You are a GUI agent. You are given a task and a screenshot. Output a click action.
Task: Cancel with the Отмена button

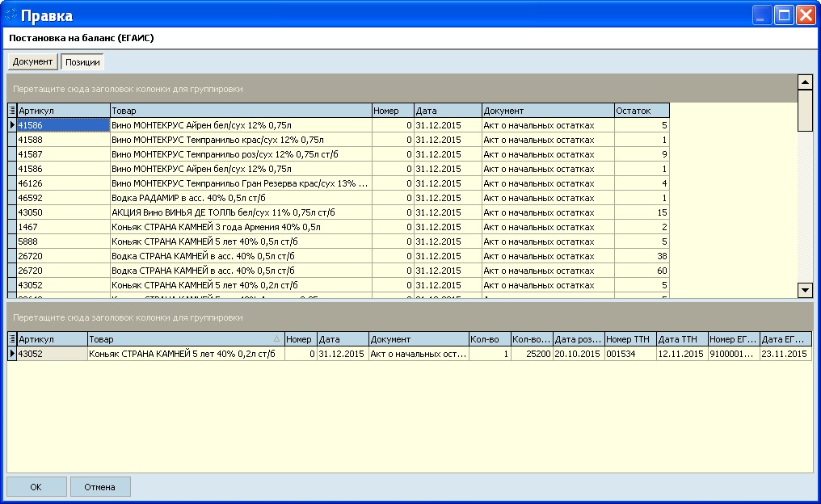[100, 487]
